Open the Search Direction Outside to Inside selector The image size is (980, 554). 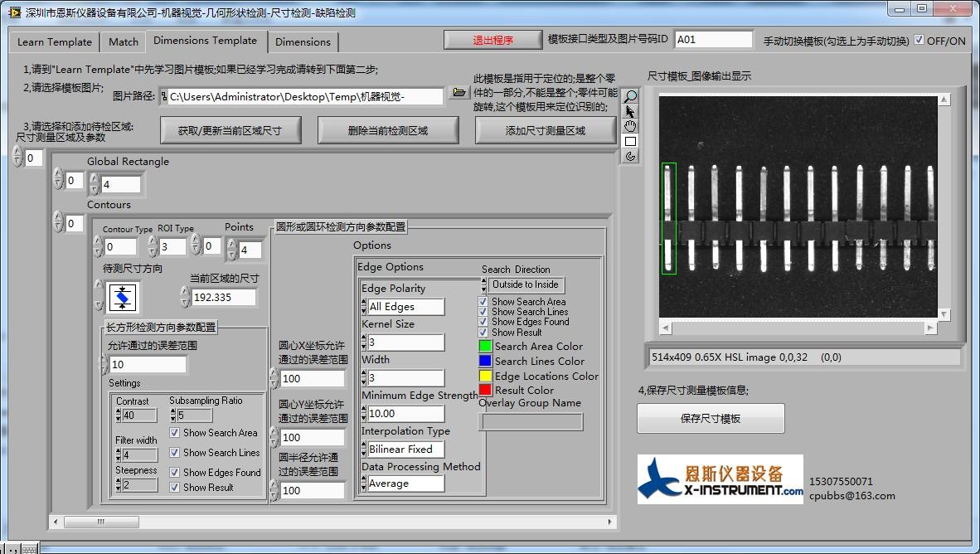click(526, 284)
